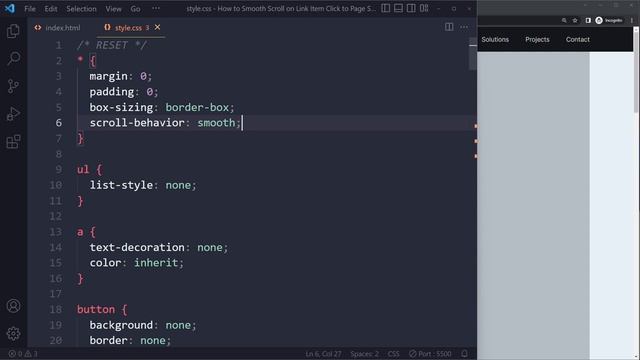Open the browser three-dot menu
Screen dimensions: 640x360
(632, 20)
